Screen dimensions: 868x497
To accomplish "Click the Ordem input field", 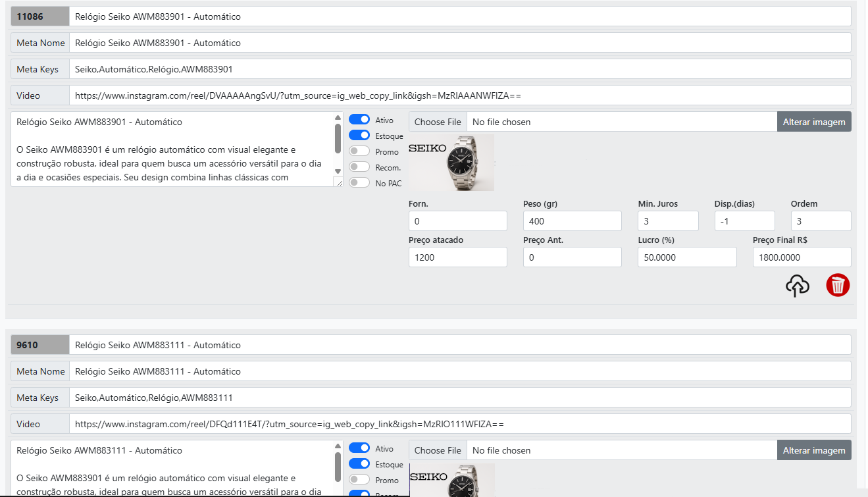I will tap(821, 221).
